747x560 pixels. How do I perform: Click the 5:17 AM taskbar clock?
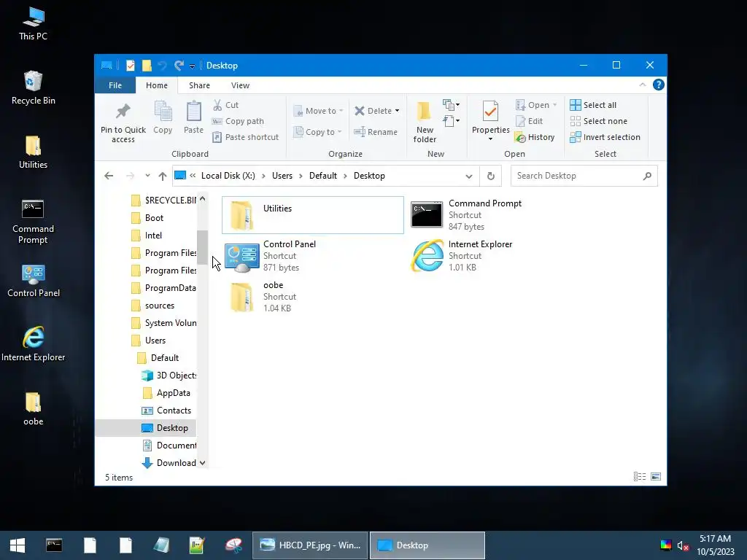715,539
